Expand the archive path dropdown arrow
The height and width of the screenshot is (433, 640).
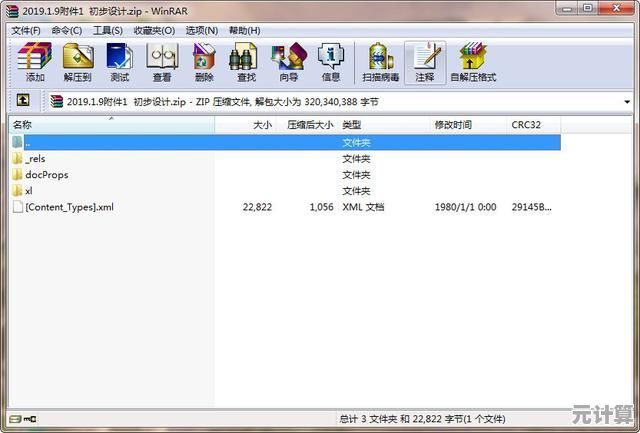click(x=626, y=101)
